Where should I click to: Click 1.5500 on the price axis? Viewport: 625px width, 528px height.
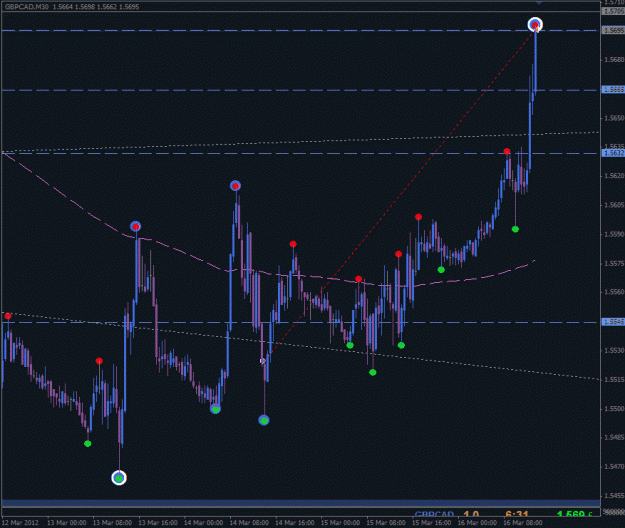[x=614, y=409]
